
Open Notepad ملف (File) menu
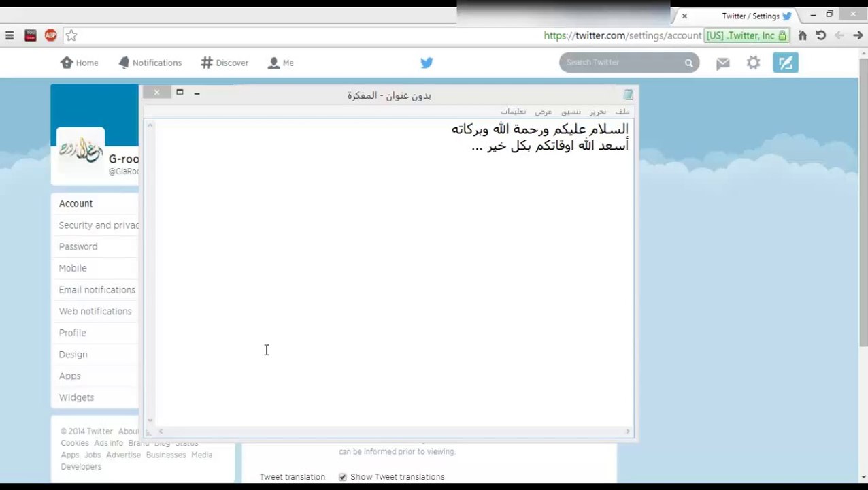click(622, 112)
